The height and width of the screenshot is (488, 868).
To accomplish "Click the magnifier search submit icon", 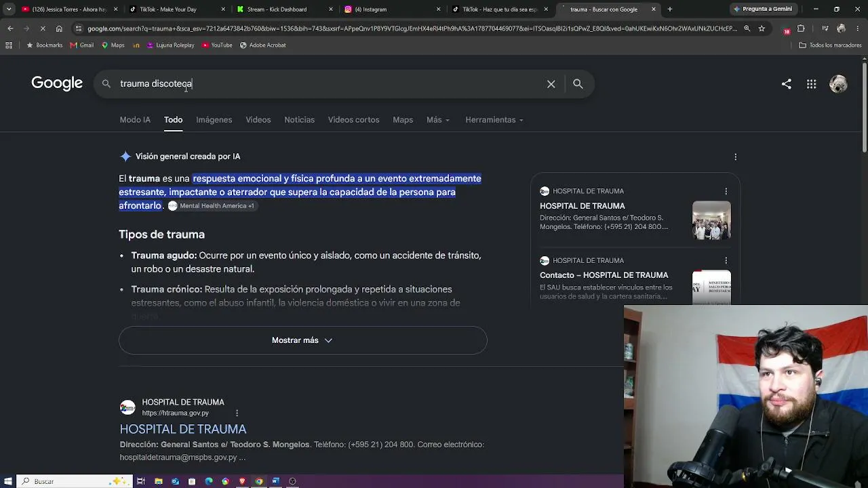I will (578, 84).
